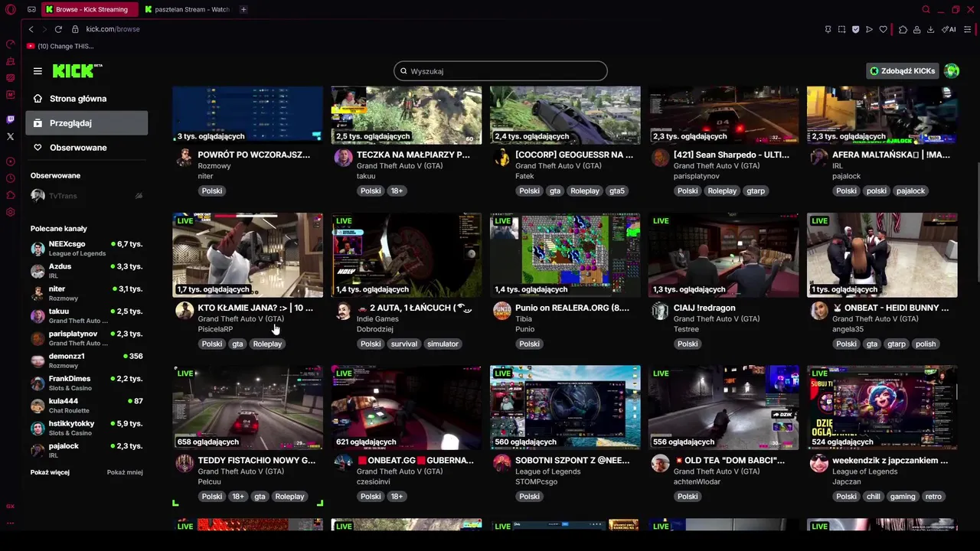The image size is (980, 551).
Task: Open Twitch icon in Opera sidebar
Action: [x=10, y=119]
